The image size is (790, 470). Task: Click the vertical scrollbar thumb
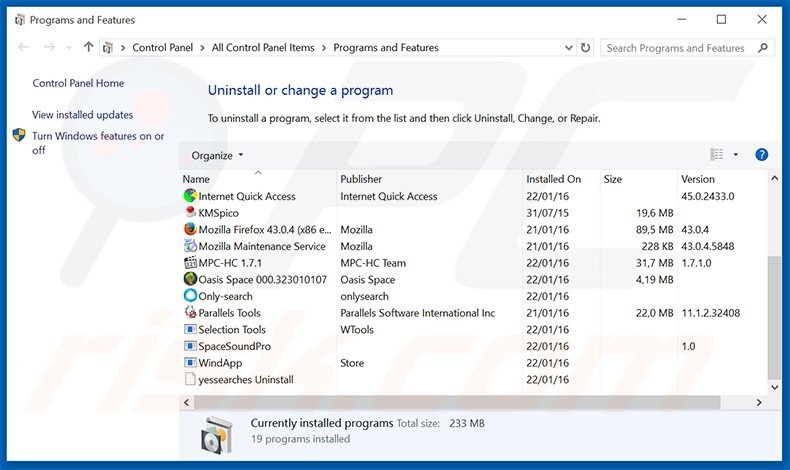tap(774, 317)
